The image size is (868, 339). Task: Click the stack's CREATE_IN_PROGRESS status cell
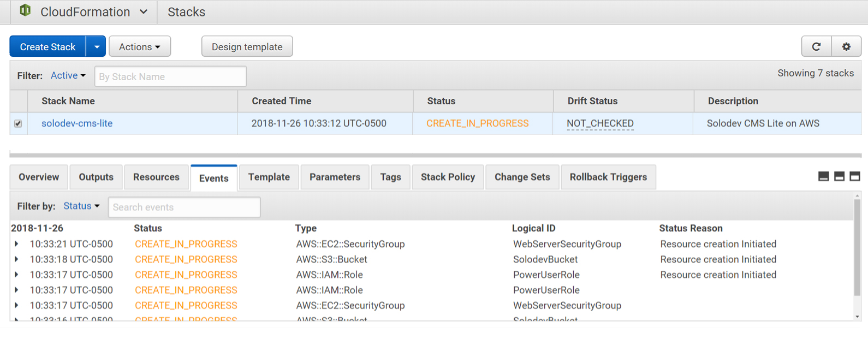coord(478,123)
